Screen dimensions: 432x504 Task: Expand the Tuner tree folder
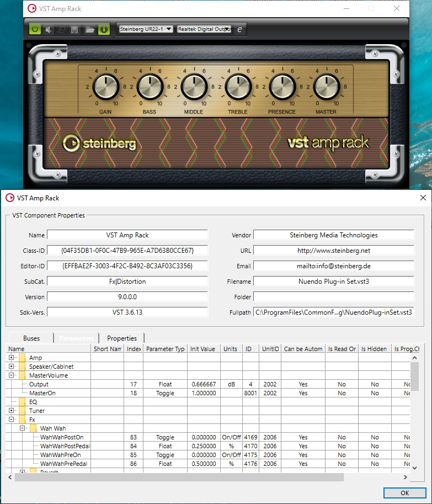point(12,411)
